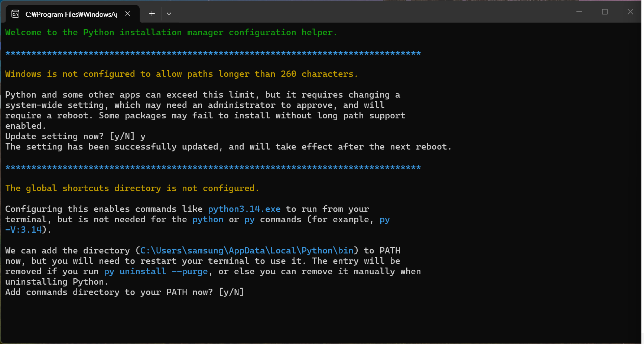Click the python3.14.exe text
Screen dimensions: 644x344
pyautogui.click(x=244, y=209)
